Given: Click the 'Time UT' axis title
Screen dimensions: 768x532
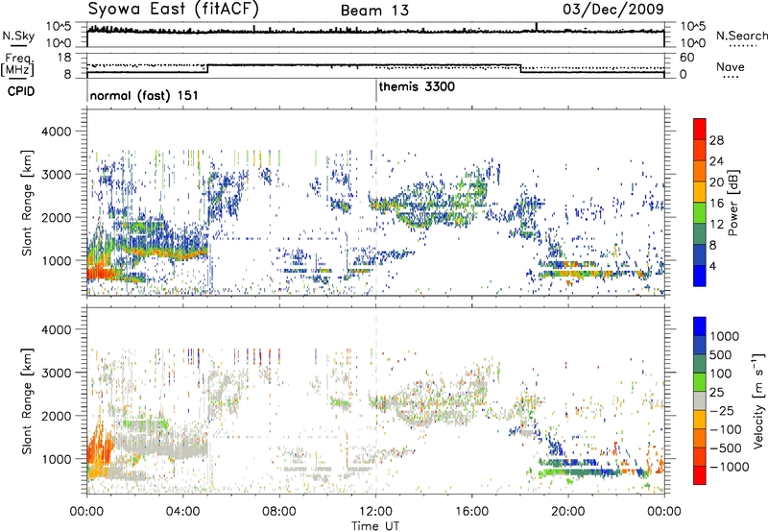Looking at the screenshot, I should 375,526.
